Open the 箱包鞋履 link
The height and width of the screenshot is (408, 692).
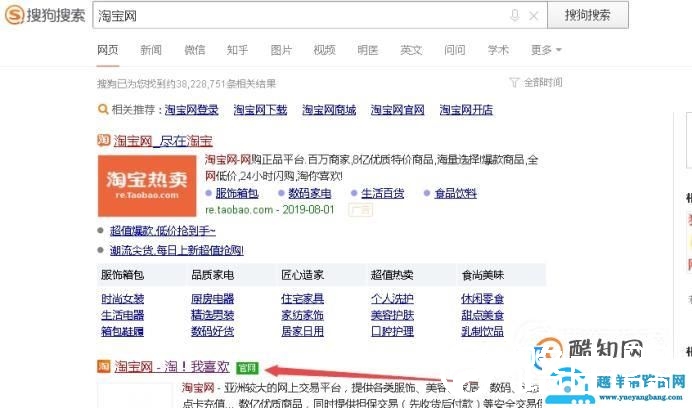pyautogui.click(x=123, y=331)
